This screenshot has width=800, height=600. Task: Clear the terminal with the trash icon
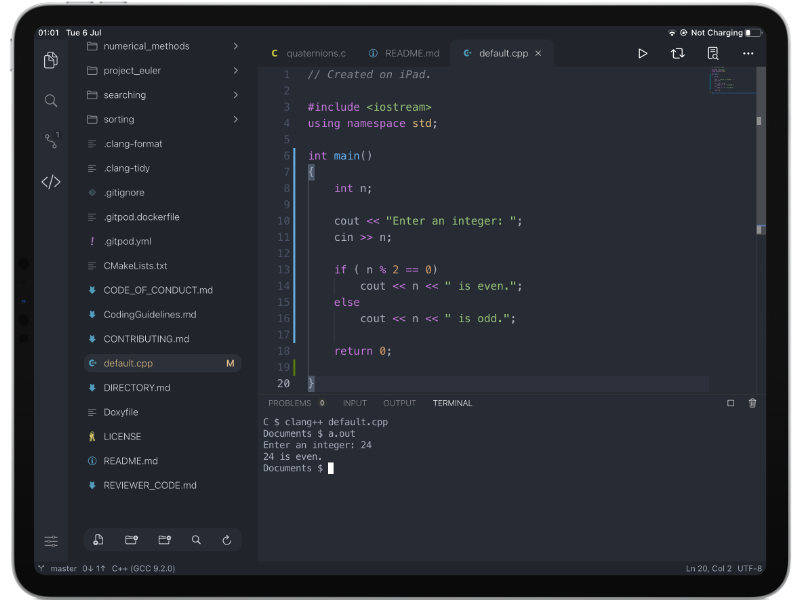pos(752,402)
